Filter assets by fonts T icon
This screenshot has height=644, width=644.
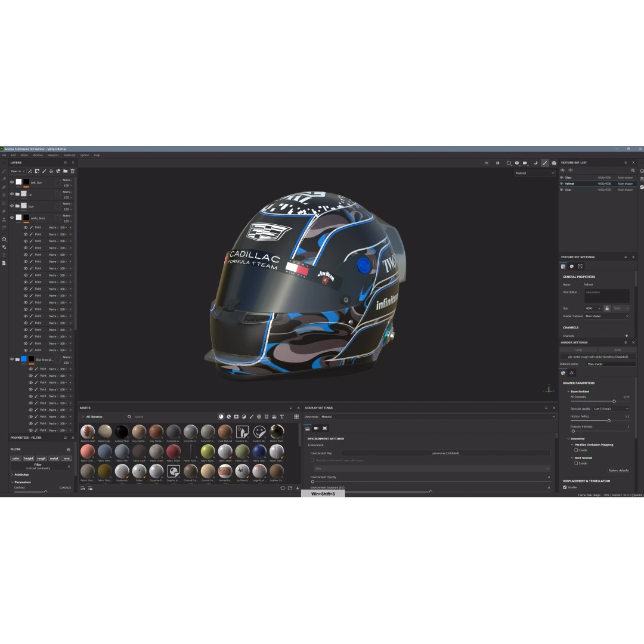click(x=281, y=417)
